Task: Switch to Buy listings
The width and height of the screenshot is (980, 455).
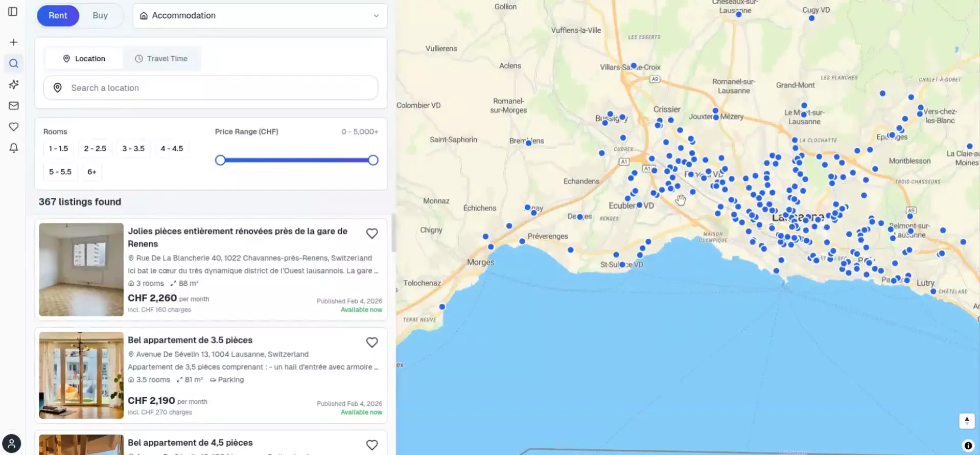Action: tap(100, 16)
